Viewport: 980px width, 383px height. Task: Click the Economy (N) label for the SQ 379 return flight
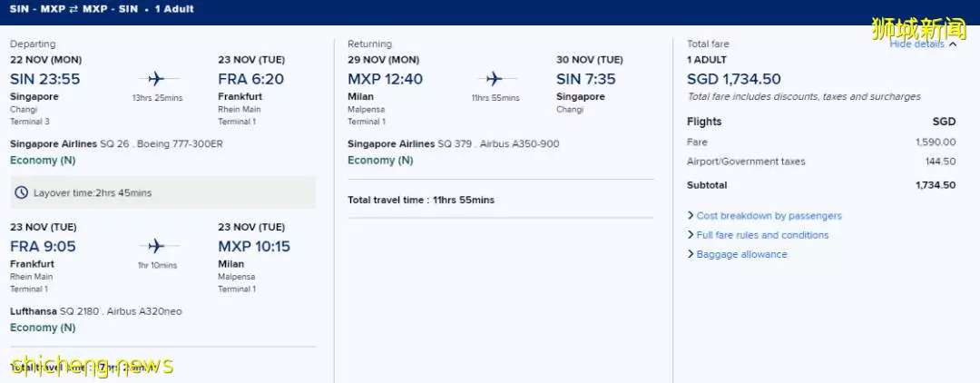pyautogui.click(x=380, y=160)
